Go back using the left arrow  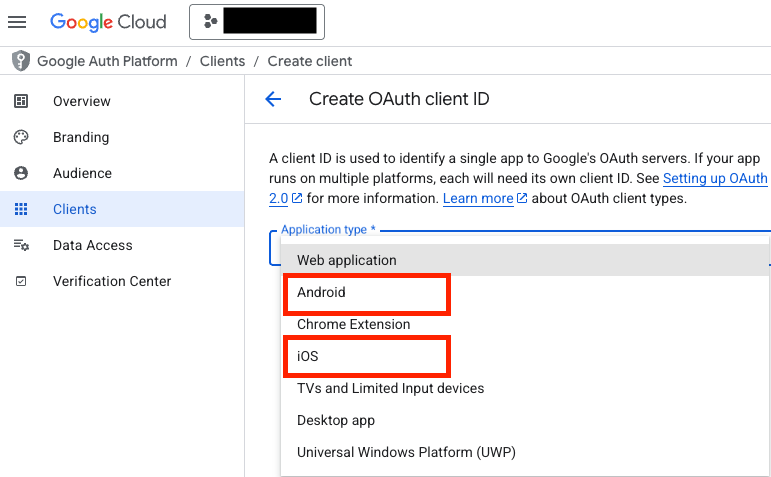point(273,99)
